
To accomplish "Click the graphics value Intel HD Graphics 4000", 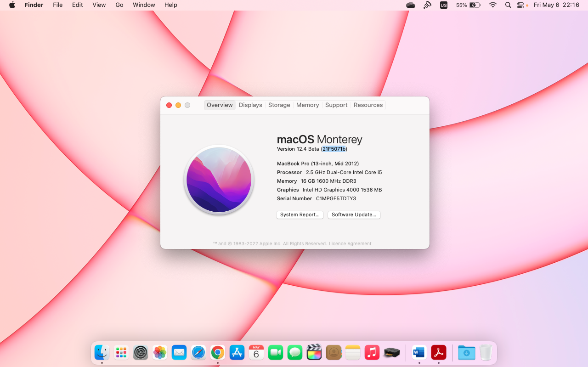I will pos(342,190).
